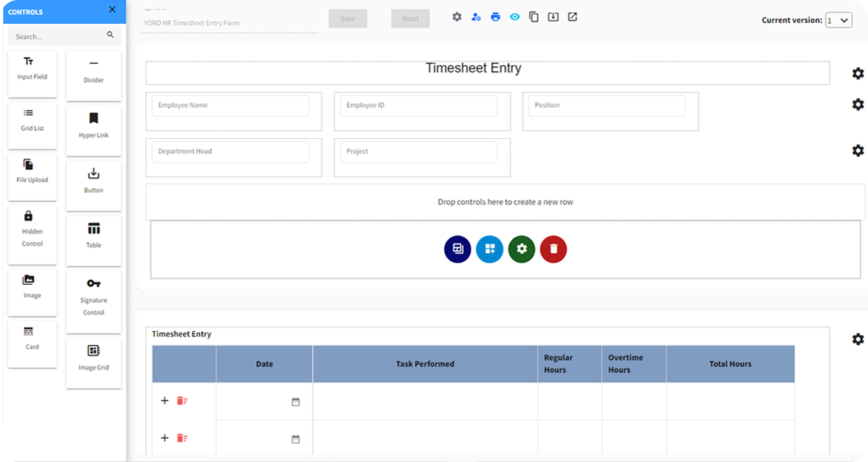
Task: Open the green row settings icon
Action: coord(522,249)
